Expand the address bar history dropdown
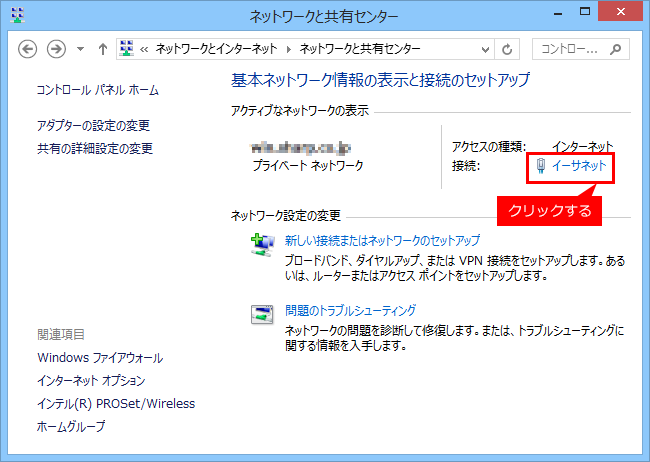 (x=485, y=49)
